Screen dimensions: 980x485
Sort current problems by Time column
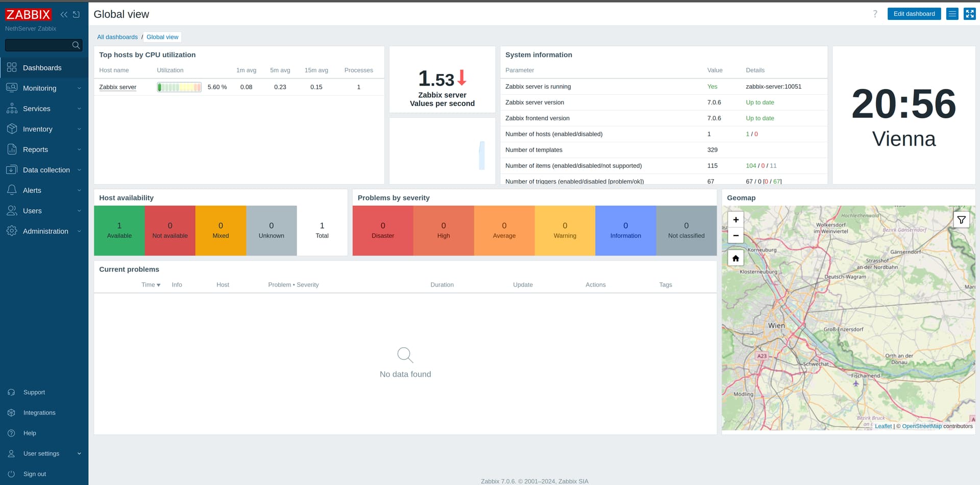[151, 285]
